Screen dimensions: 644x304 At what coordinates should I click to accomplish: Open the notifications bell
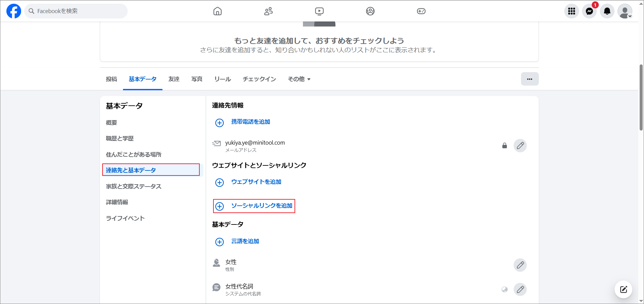point(607,11)
